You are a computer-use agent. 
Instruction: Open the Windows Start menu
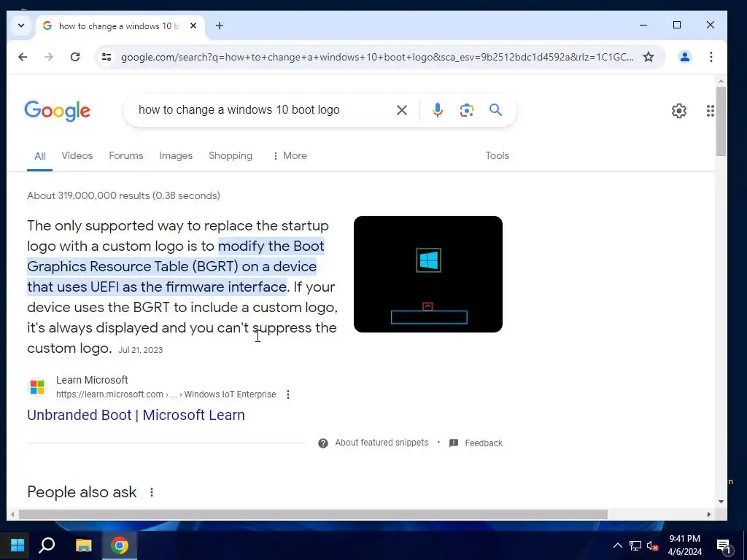click(18, 545)
